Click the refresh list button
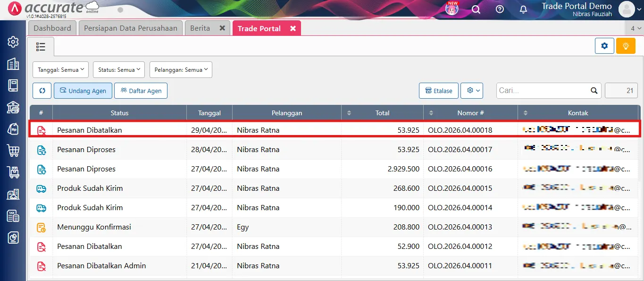The width and height of the screenshot is (644, 281). [42, 91]
